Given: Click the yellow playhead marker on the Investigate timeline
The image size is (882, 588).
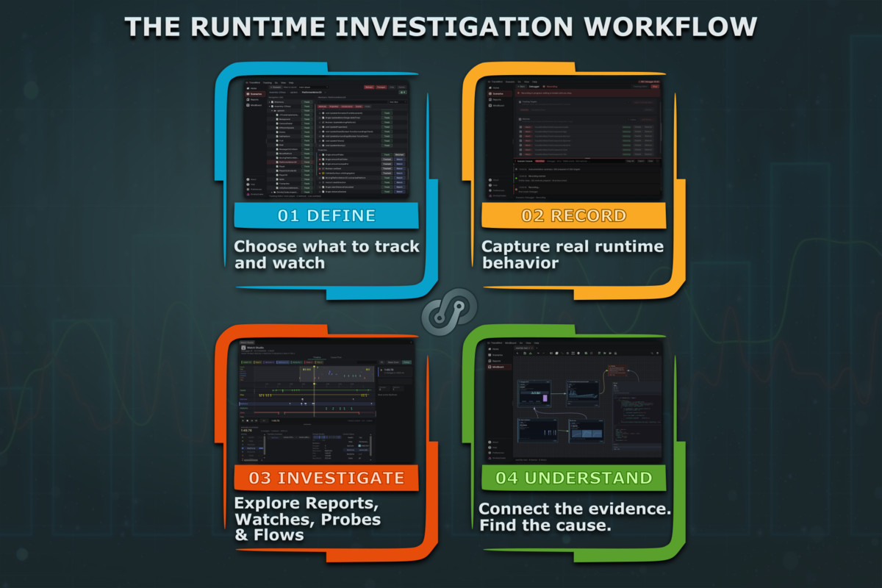Looking at the screenshot, I should (x=314, y=367).
